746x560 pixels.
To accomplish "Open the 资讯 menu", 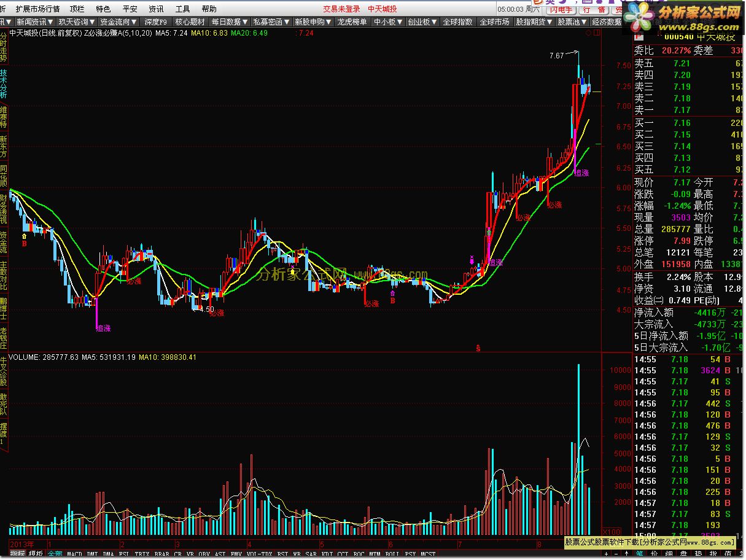I will 156,9.
